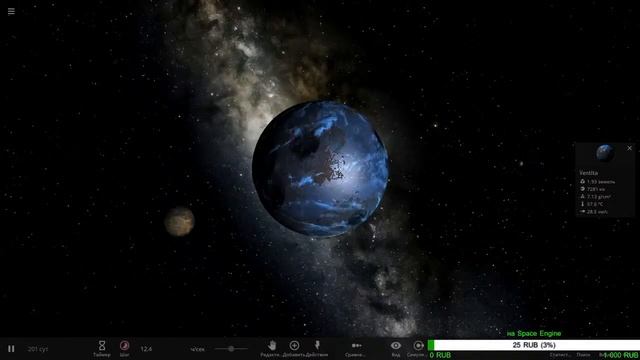Click the Ventita planet thumbnail in card
Viewport: 640px width, 360px height.
coord(604,153)
